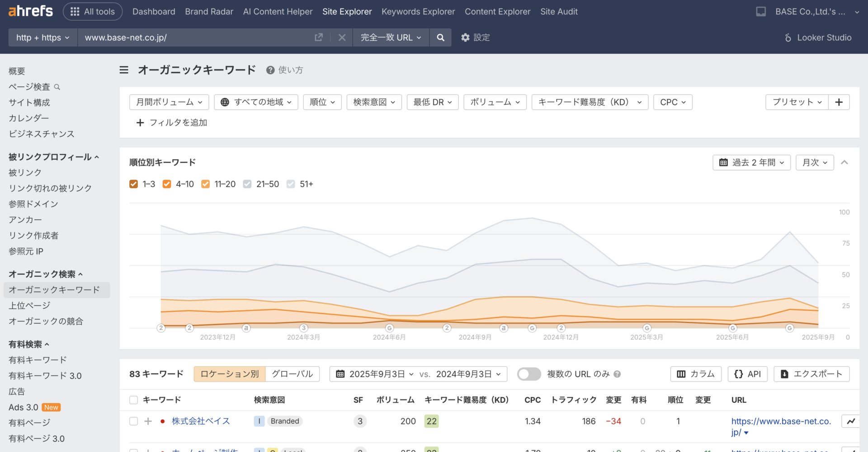Open 被リンク in sidebar
Screen dimensions: 868x452
(x=25, y=172)
